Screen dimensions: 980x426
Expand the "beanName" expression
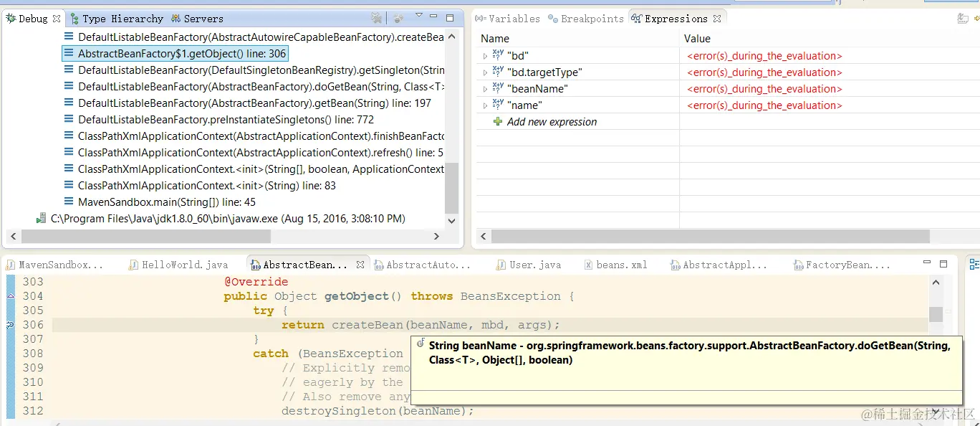485,89
